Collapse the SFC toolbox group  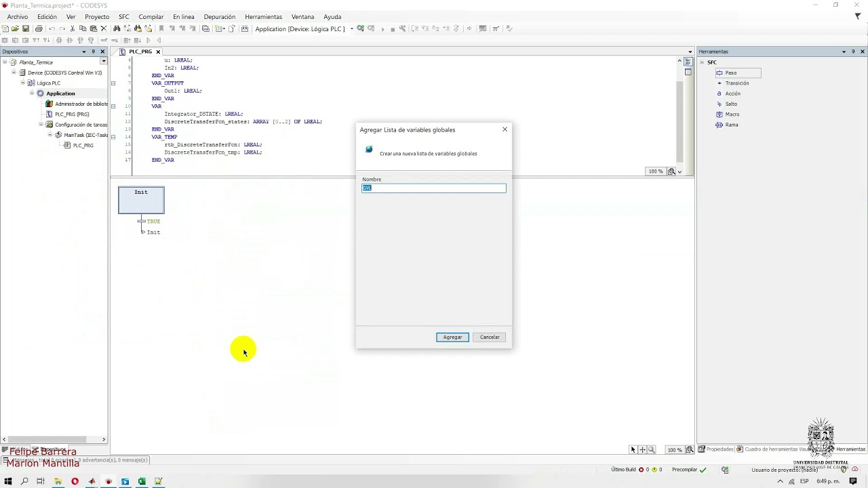[702, 62]
